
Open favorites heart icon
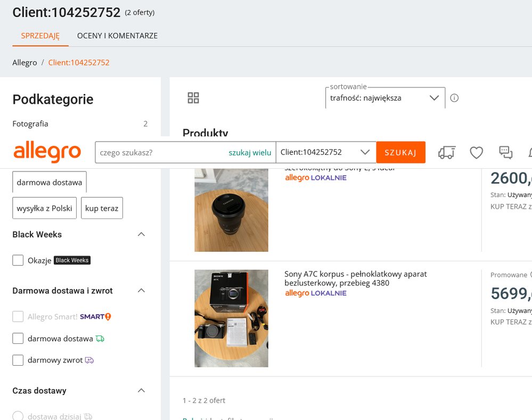(x=476, y=153)
